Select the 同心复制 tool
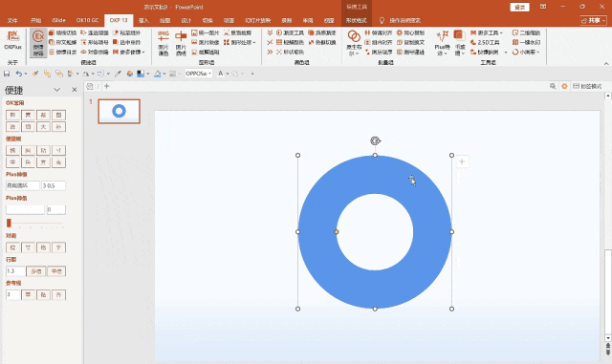Viewport: 612px width, 364px height. point(410,32)
